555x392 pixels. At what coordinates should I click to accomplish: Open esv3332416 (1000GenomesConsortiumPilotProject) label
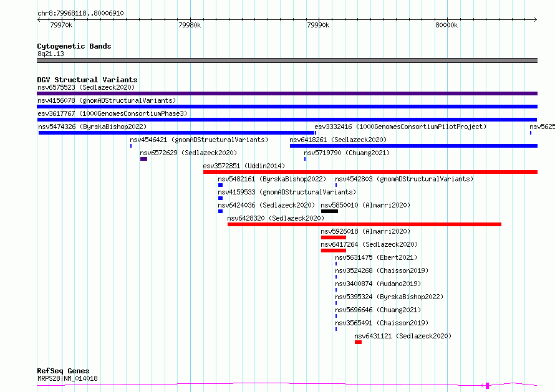point(400,127)
